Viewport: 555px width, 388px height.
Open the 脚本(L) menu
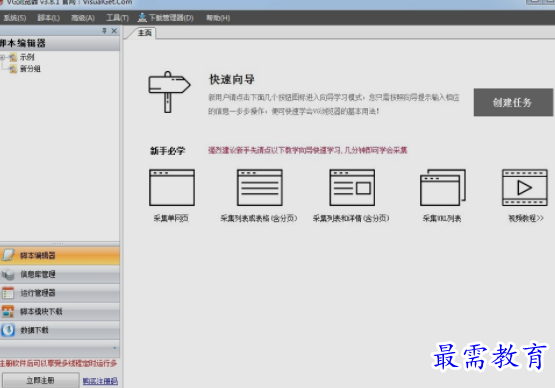48,18
